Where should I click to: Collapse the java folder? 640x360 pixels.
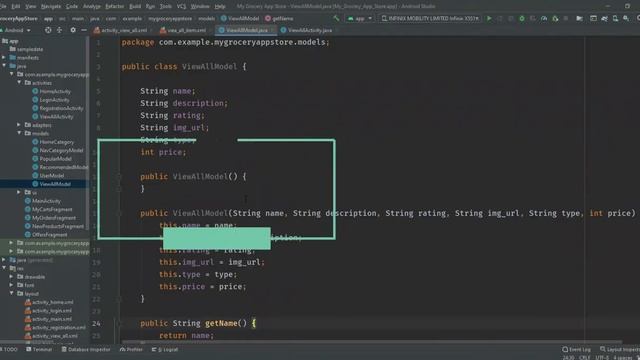[x=4, y=66]
